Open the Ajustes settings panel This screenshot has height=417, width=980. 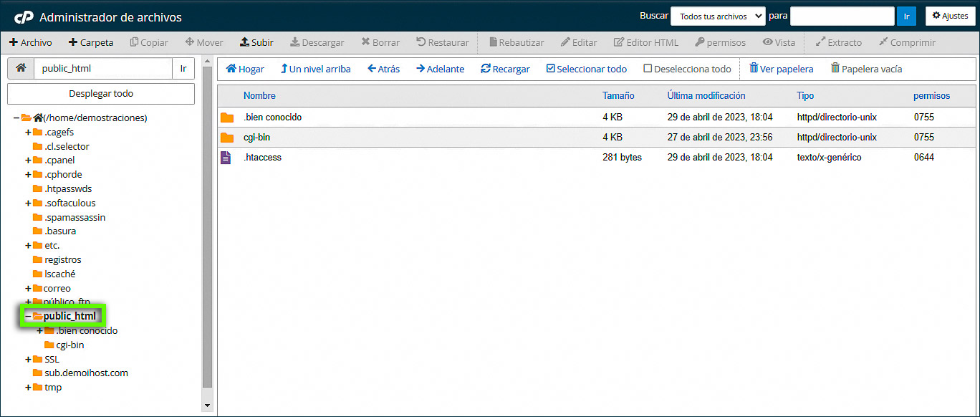(950, 16)
